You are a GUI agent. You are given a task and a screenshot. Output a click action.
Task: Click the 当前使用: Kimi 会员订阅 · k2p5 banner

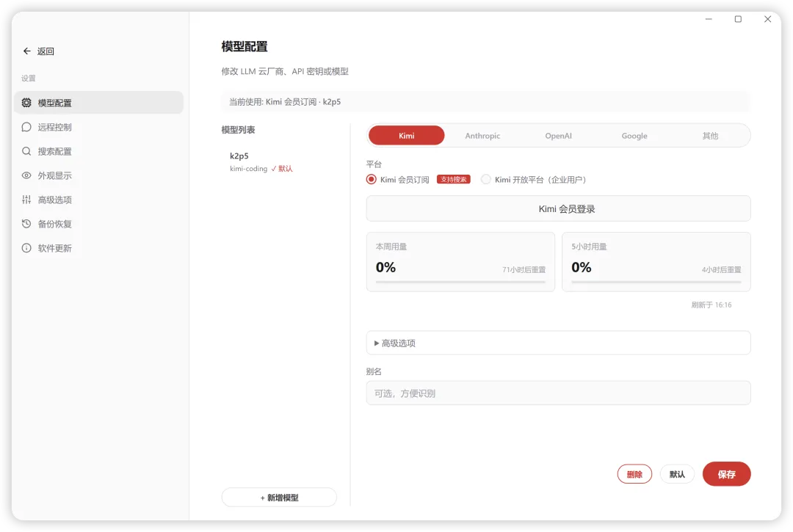tap(485, 101)
